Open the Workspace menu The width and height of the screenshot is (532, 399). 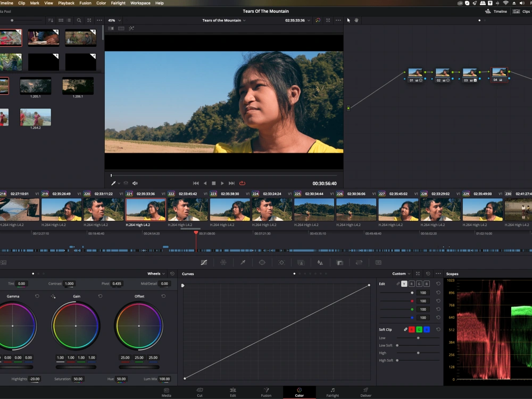(x=140, y=3)
